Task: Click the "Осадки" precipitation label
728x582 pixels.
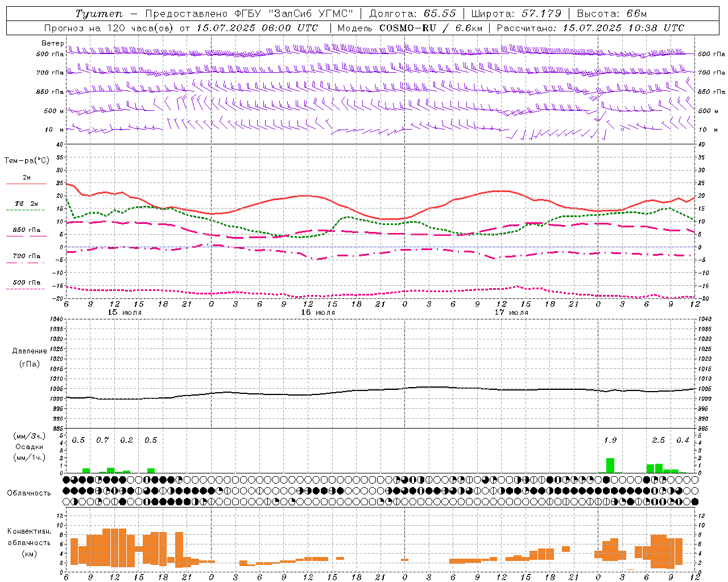Action: 30,447
